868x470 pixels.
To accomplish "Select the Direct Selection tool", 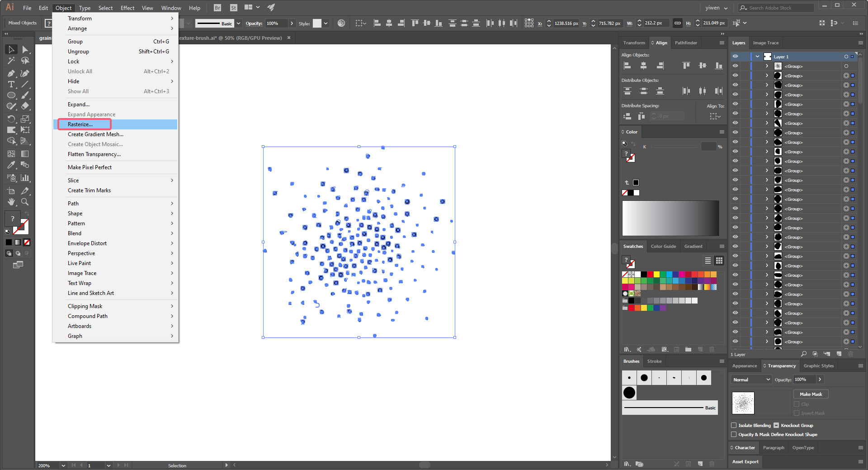I will click(x=25, y=49).
